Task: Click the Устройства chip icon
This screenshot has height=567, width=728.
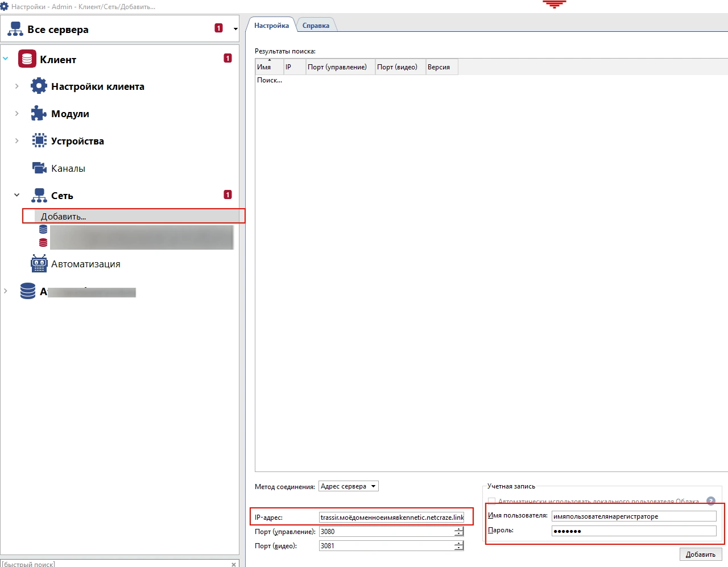Action: click(39, 140)
